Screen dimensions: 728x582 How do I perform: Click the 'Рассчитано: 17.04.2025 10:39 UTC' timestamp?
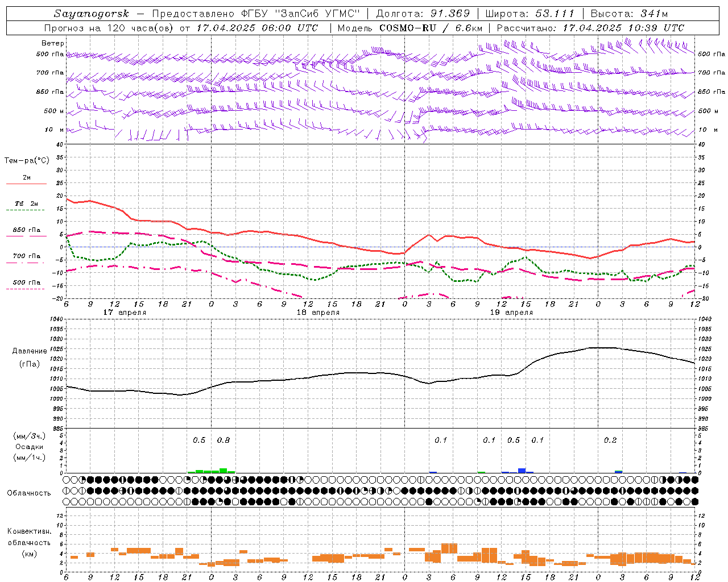tap(590, 28)
